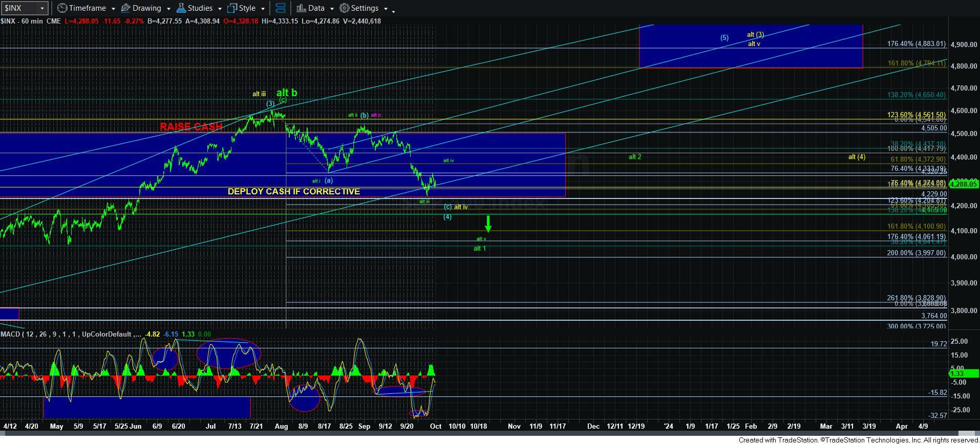Click the Timeframe clock icon
Viewport: 980px width, 444px height.
pos(62,8)
